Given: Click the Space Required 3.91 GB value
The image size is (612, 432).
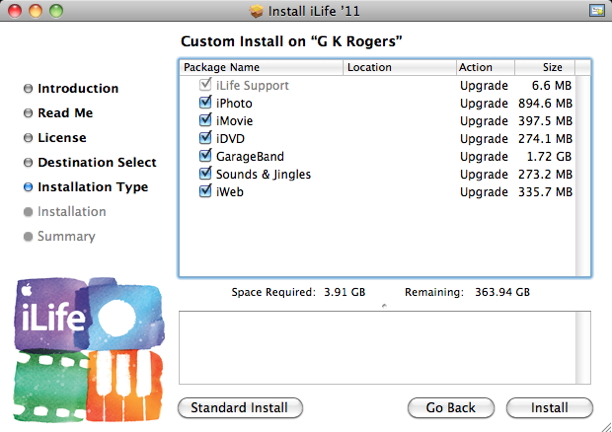Looking at the screenshot, I should [344, 292].
